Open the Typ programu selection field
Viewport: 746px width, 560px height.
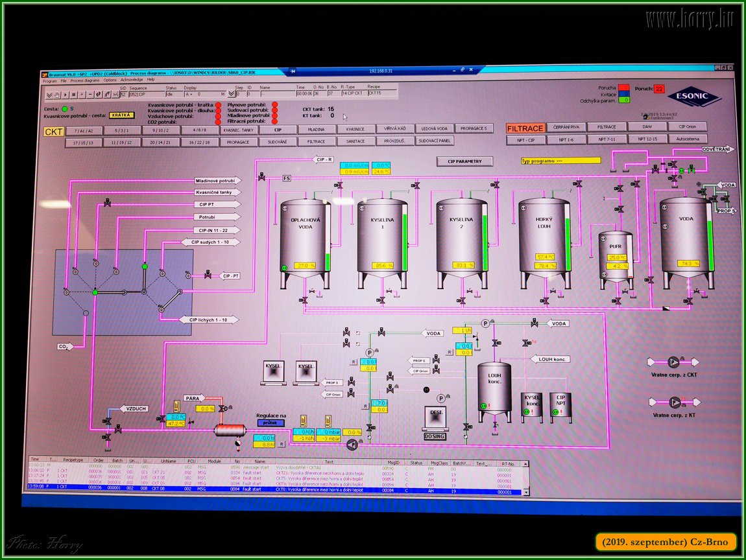tap(561, 160)
